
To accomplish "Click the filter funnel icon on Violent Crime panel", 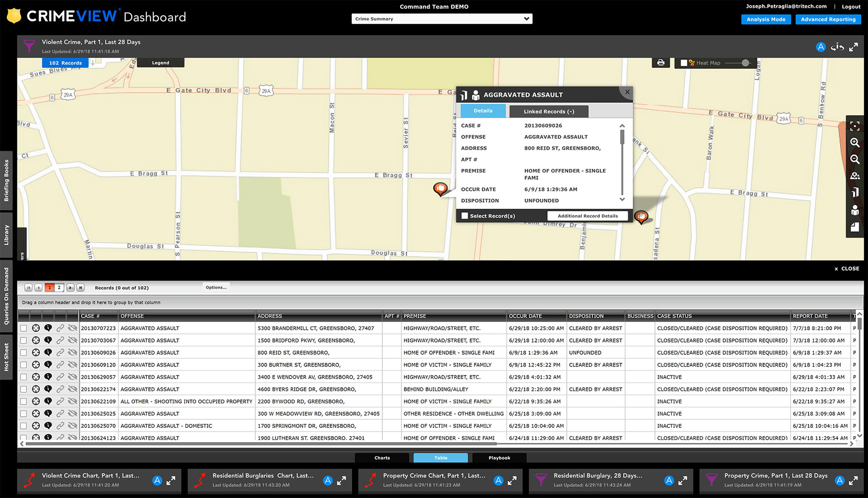I will [x=29, y=46].
